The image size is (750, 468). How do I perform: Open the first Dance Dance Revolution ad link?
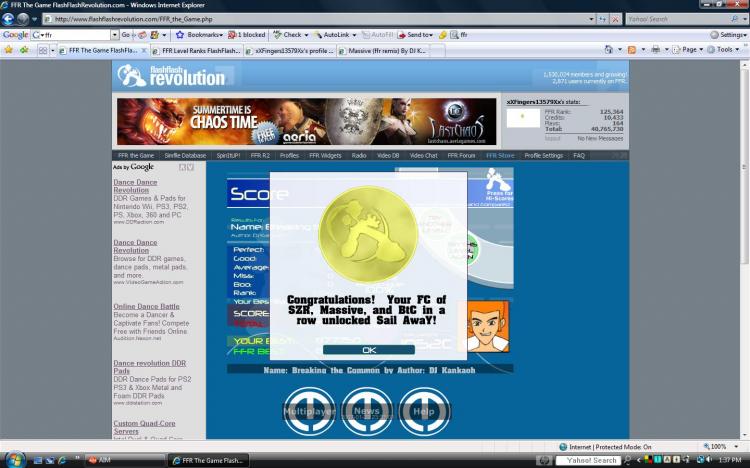[x=135, y=186]
